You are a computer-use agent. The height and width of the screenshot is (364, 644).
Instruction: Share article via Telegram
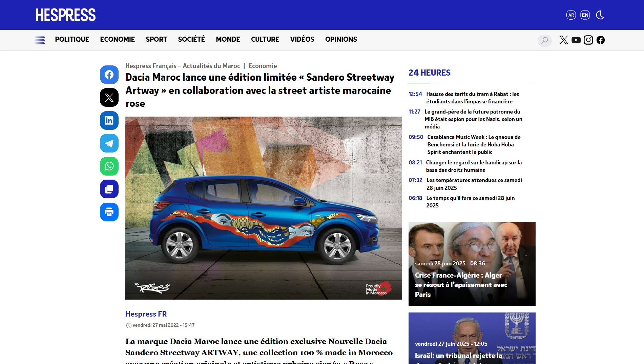pyautogui.click(x=109, y=143)
